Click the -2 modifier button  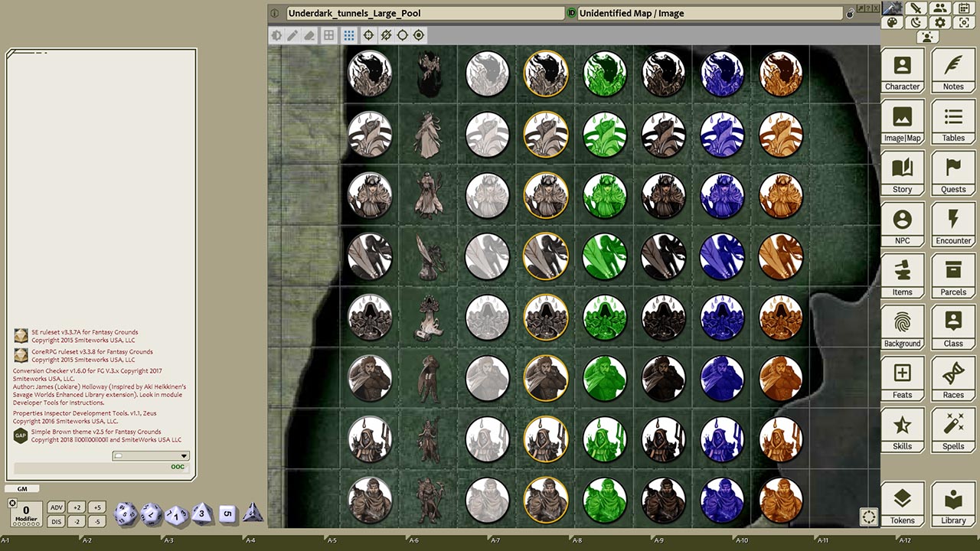[76, 521]
